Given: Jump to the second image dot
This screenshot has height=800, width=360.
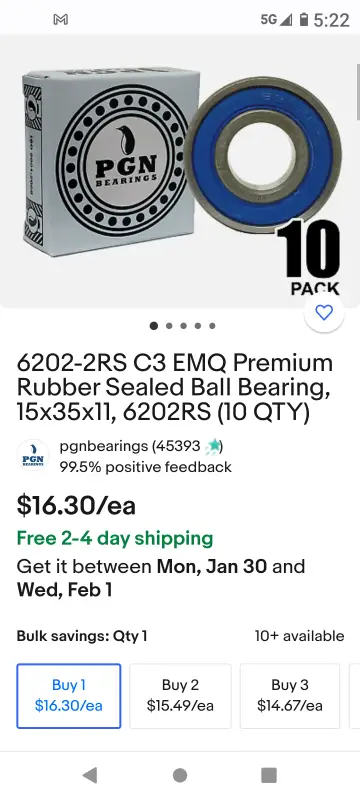Looking at the screenshot, I should point(169,326).
